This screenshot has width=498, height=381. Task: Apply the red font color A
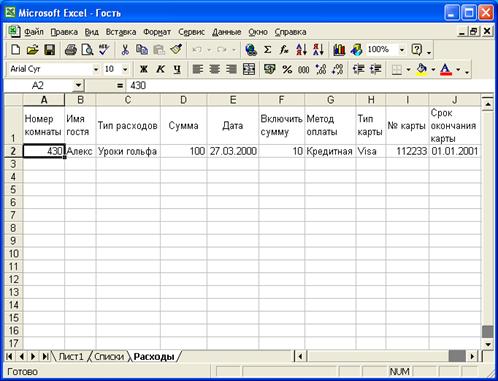446,69
